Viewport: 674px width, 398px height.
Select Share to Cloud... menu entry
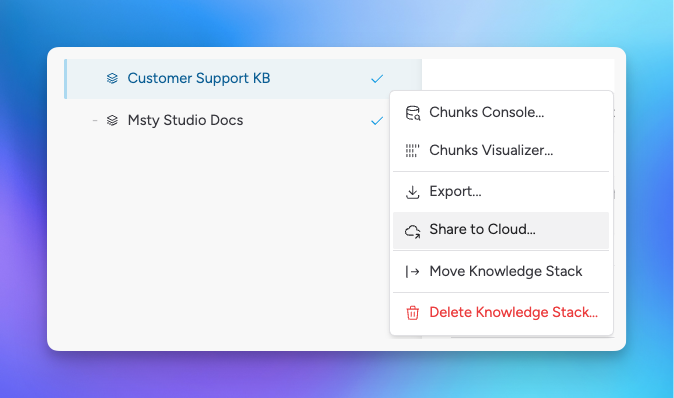pyautogui.click(x=501, y=230)
